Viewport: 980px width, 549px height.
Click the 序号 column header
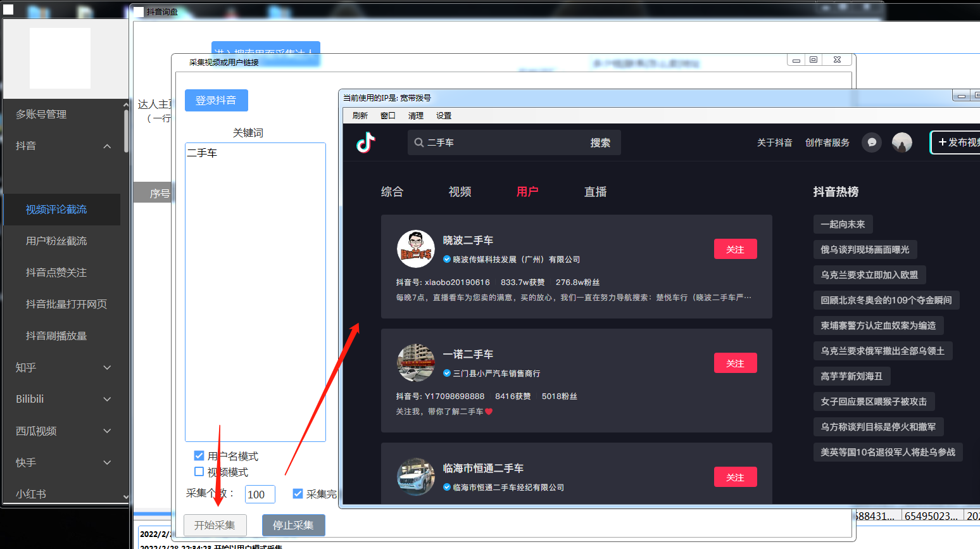(154, 193)
